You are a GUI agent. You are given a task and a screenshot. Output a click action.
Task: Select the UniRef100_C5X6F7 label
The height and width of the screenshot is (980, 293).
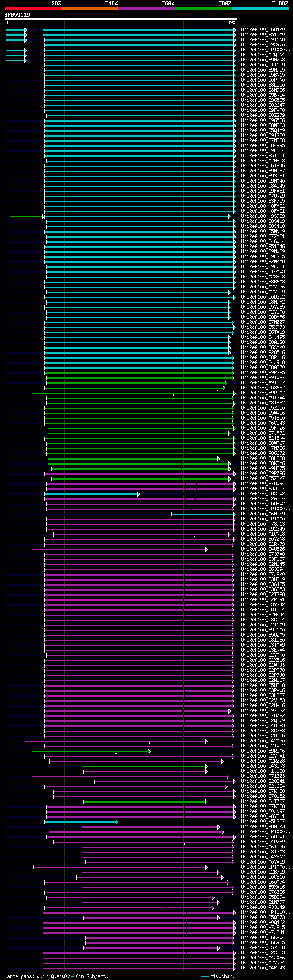point(263,388)
